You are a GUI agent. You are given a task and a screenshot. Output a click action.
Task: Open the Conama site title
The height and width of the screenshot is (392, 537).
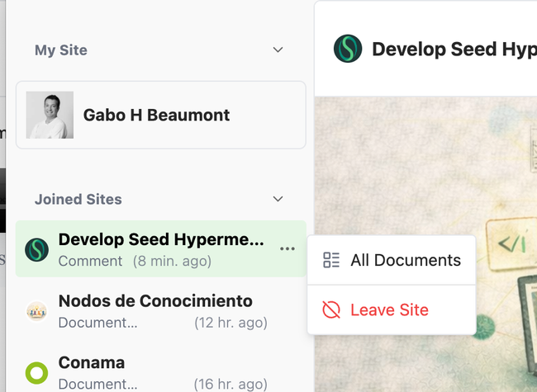tap(92, 362)
